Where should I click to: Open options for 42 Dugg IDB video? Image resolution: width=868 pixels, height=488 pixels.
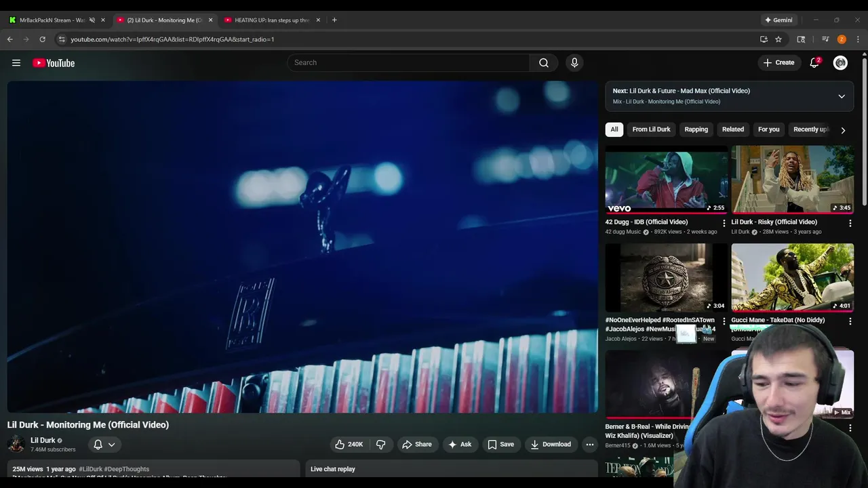(724, 223)
